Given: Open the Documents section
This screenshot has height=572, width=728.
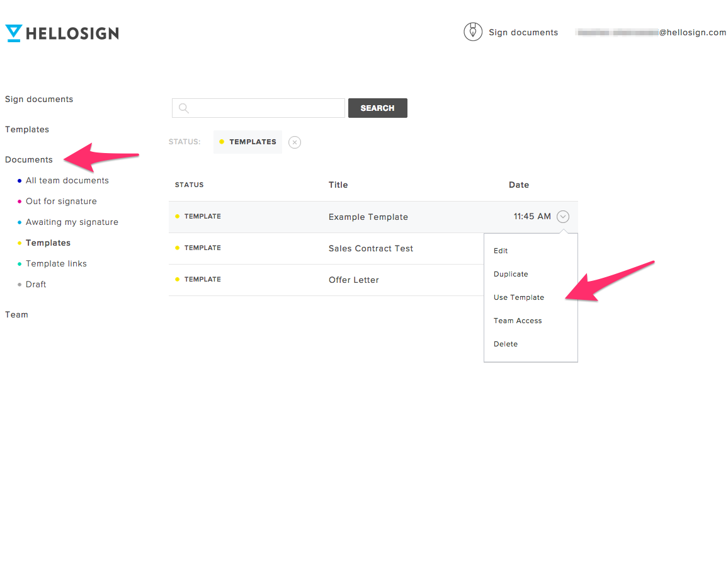Looking at the screenshot, I should click(29, 160).
